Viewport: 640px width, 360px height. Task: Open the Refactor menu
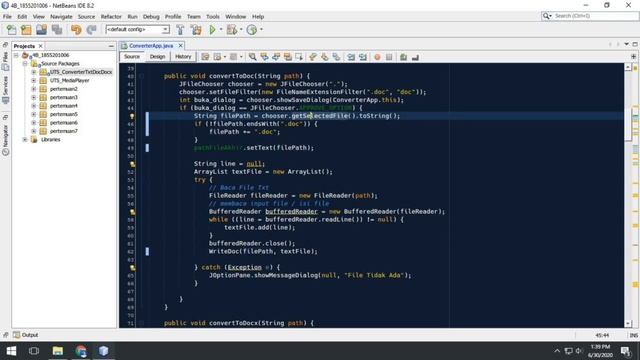point(111,17)
